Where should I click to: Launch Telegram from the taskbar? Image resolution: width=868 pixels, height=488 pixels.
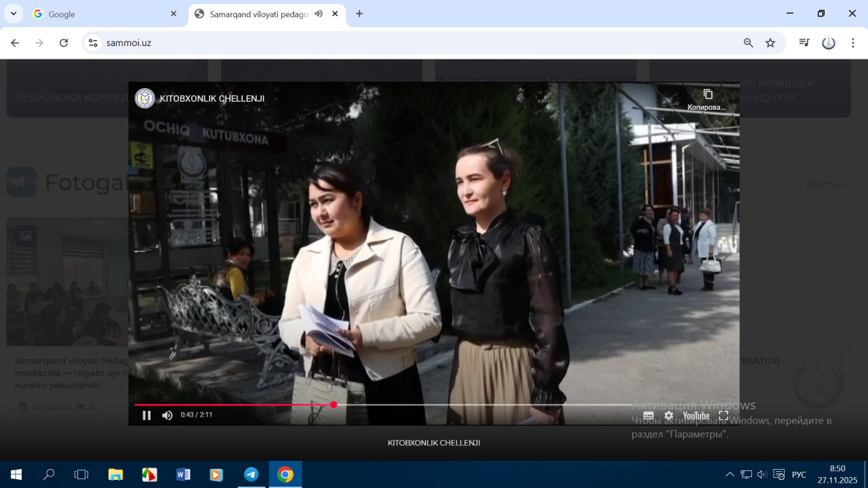(x=251, y=474)
